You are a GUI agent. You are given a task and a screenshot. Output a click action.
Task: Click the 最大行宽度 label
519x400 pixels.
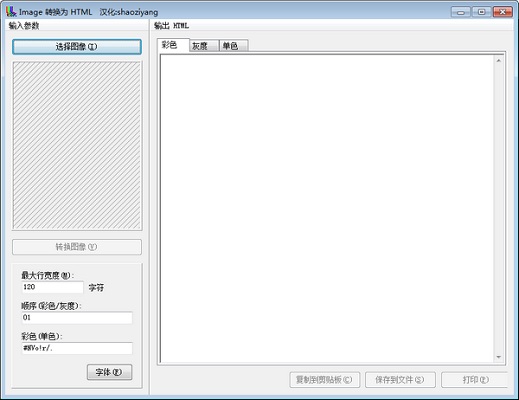click(47, 275)
